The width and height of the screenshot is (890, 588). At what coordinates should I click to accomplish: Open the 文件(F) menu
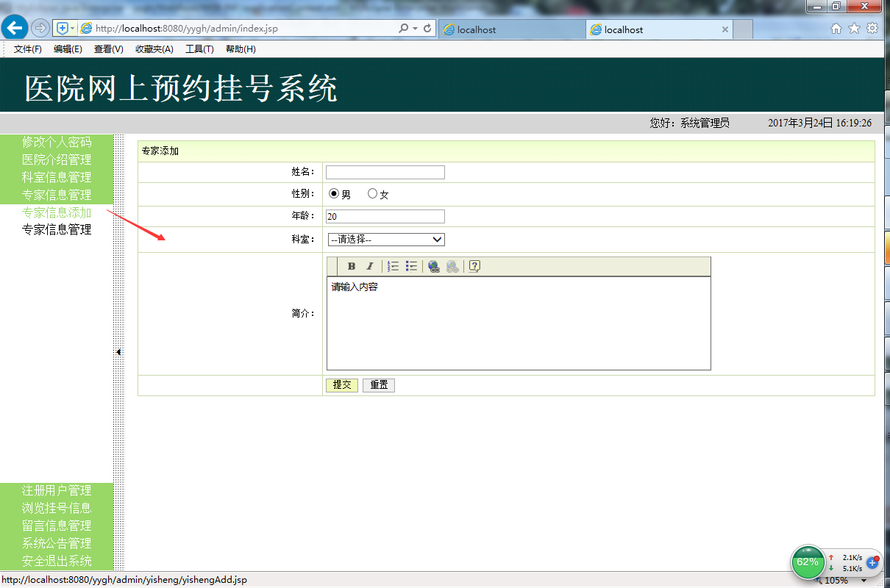(x=28, y=49)
